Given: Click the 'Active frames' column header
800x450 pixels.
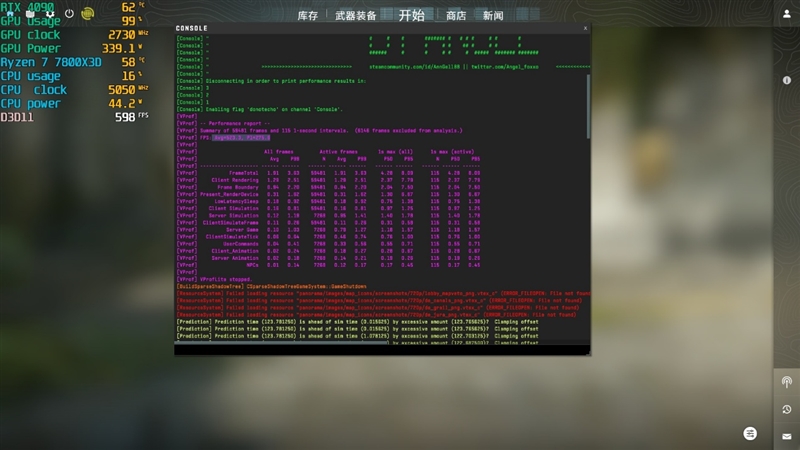Looking at the screenshot, I should 338,152.
